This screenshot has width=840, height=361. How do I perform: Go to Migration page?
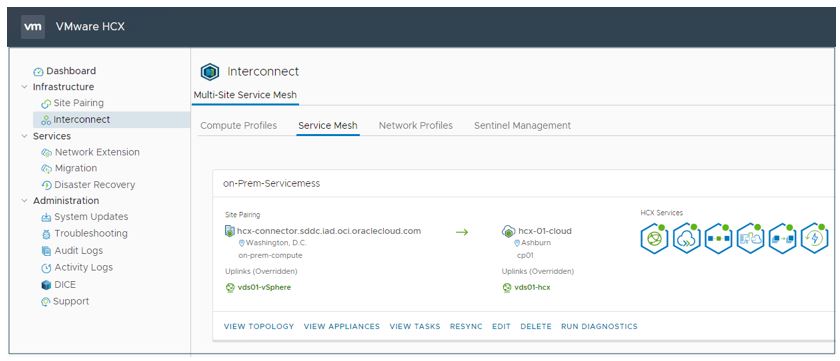pos(76,168)
